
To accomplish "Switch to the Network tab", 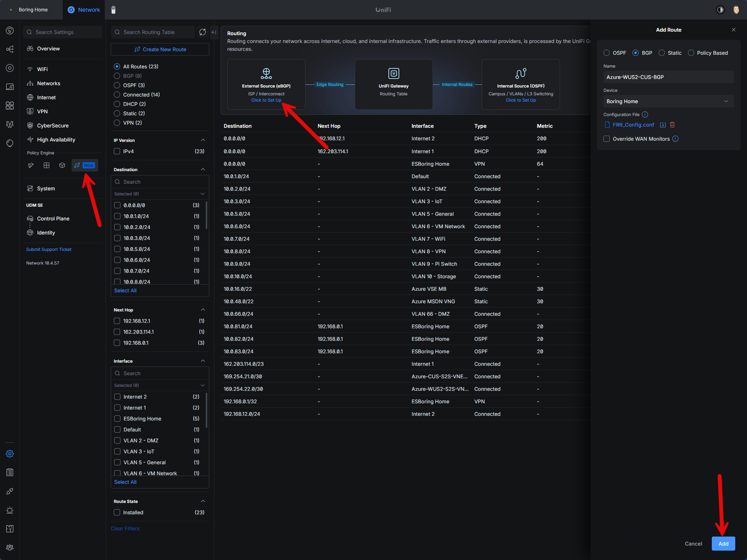I will click(x=84, y=10).
